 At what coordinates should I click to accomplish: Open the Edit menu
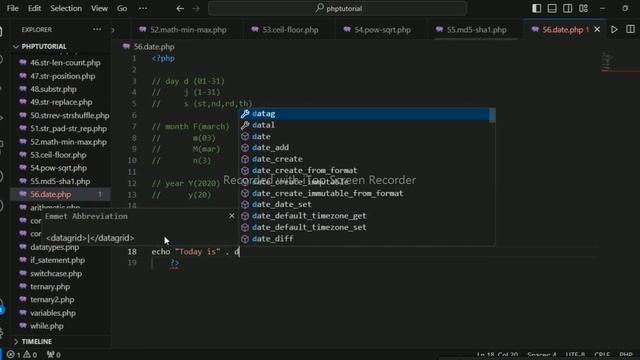click(x=34, y=8)
